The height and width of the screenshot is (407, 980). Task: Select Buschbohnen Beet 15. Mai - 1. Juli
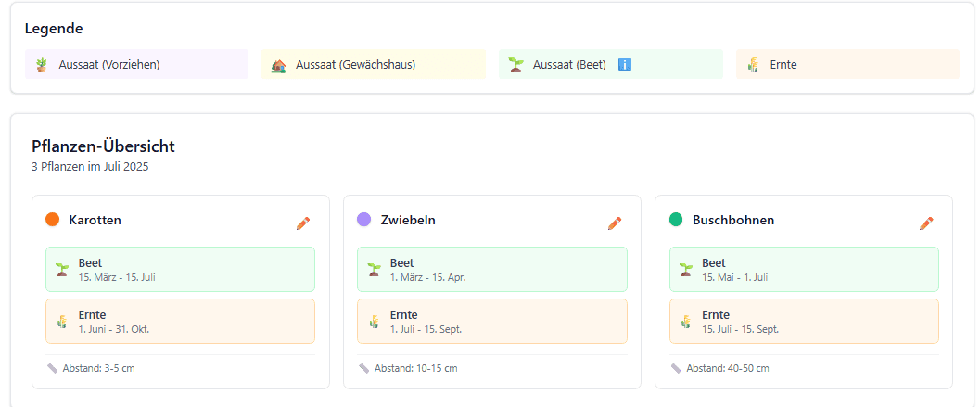[803, 270]
